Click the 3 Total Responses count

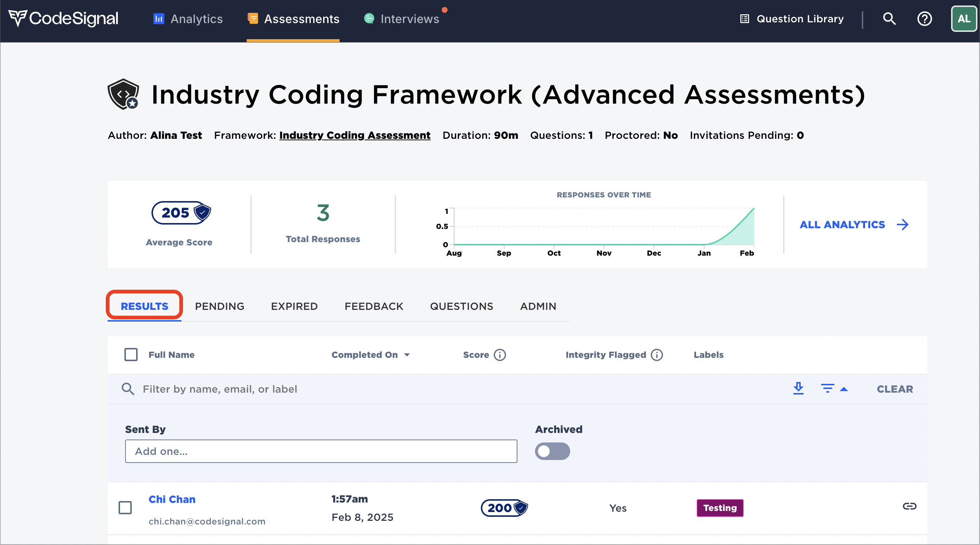pos(323,212)
